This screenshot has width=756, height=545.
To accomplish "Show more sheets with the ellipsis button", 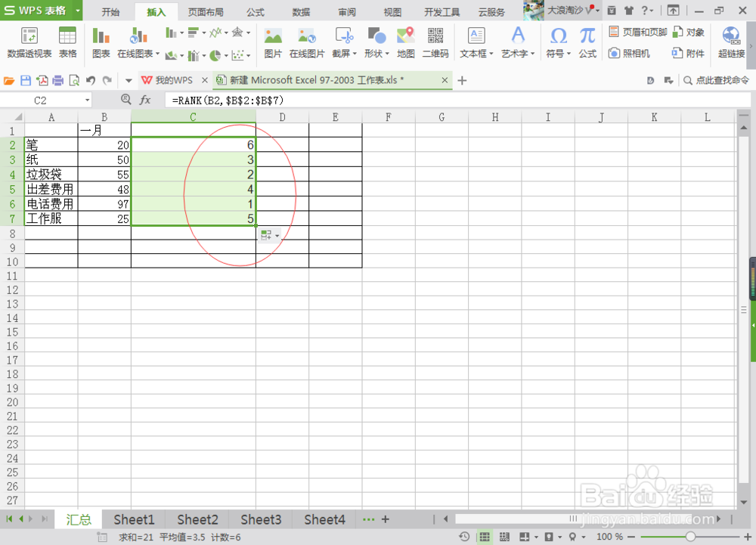I will click(x=368, y=519).
